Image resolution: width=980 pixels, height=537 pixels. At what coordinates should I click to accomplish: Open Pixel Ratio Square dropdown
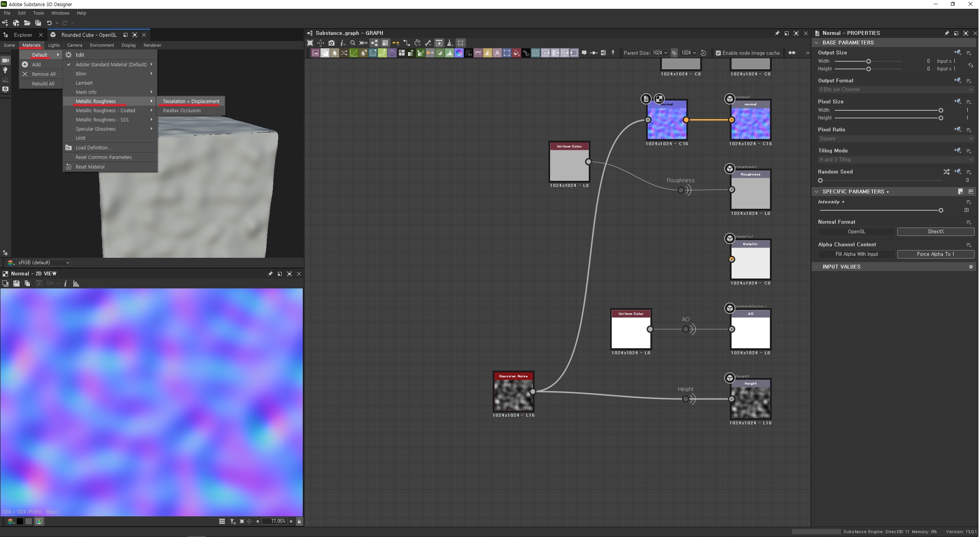896,139
